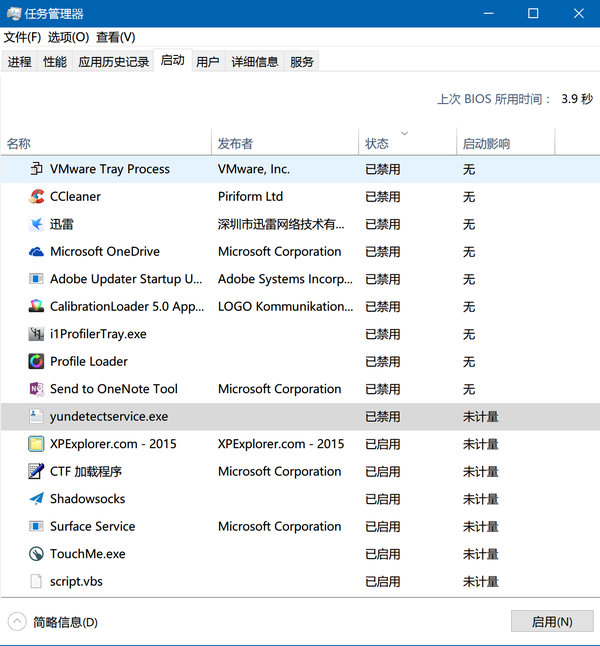
Task: Select the CTF 加载程序 row name
Action: (86, 471)
